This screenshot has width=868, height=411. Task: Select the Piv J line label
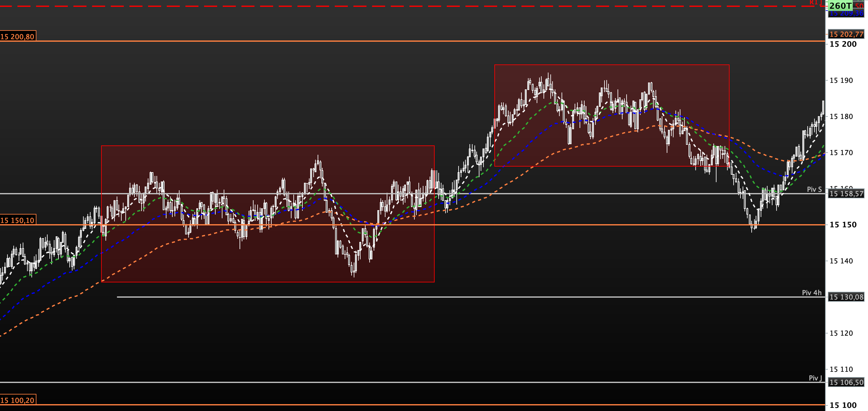815,378
